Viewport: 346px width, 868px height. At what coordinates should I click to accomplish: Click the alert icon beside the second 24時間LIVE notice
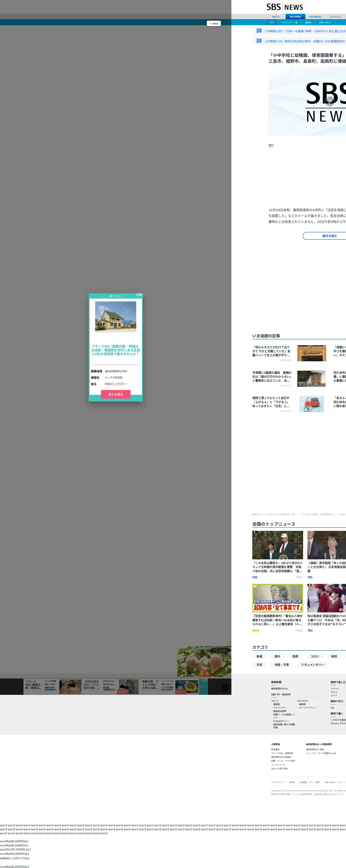(x=259, y=41)
